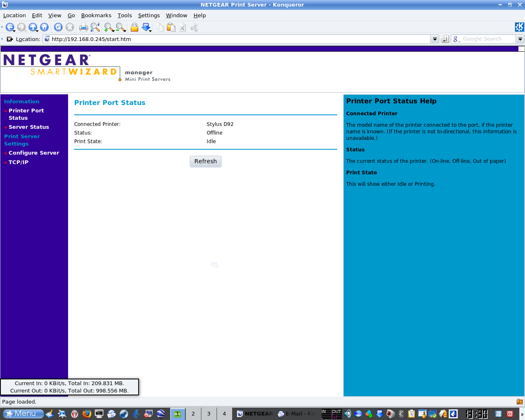Image resolution: width=525 pixels, height=420 pixels.
Task: Open the Configure Server sidebar link
Action: (x=34, y=153)
